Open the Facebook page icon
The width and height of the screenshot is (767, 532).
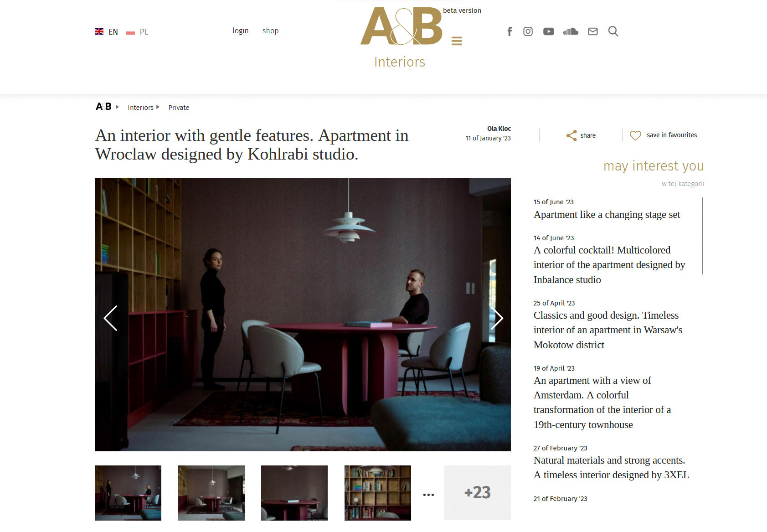coord(510,31)
